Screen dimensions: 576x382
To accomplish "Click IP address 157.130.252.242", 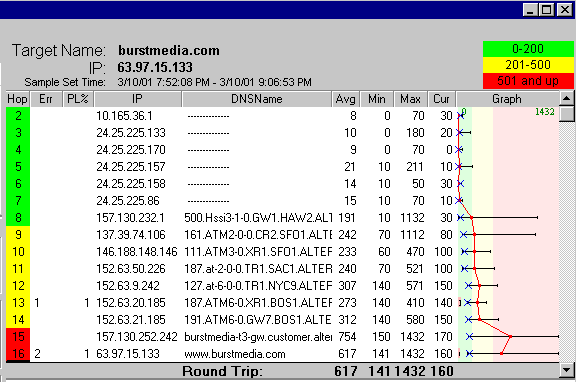I will tap(137, 336).
